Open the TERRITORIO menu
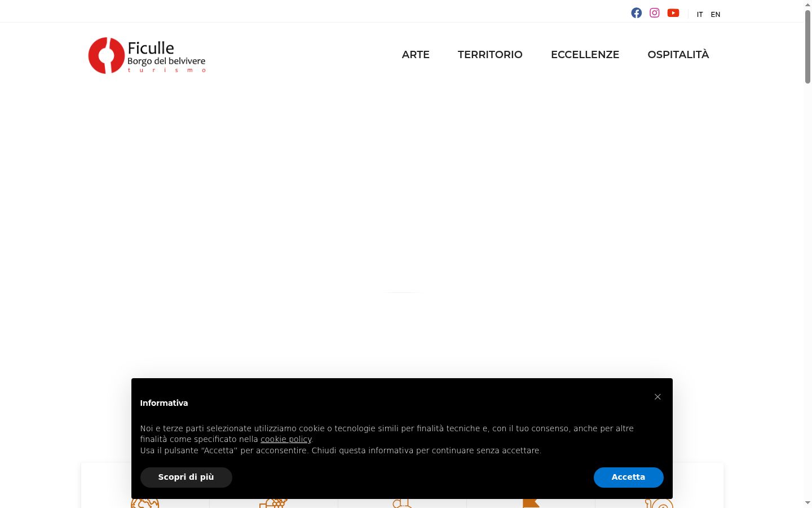The width and height of the screenshot is (812, 508). click(x=490, y=55)
